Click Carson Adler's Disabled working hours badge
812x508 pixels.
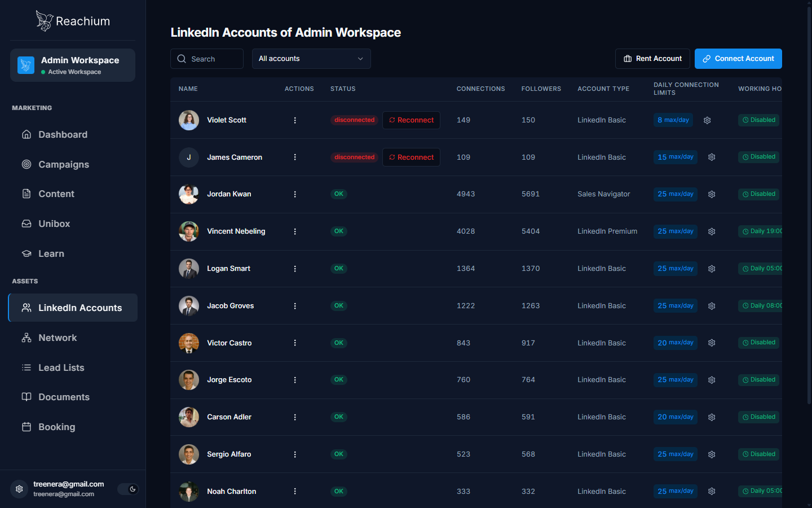[758, 417]
